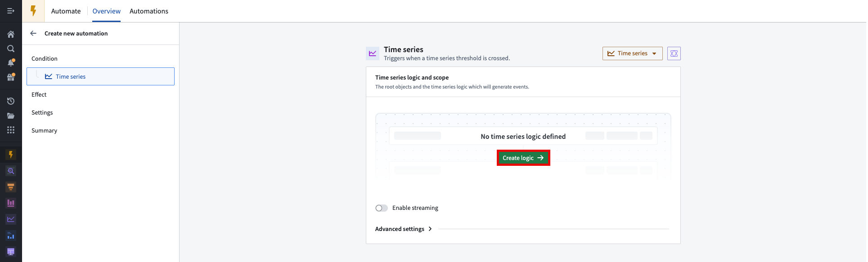Open the purple magnifier explorer app icon
This screenshot has width=868, height=262.
pyautogui.click(x=11, y=171)
